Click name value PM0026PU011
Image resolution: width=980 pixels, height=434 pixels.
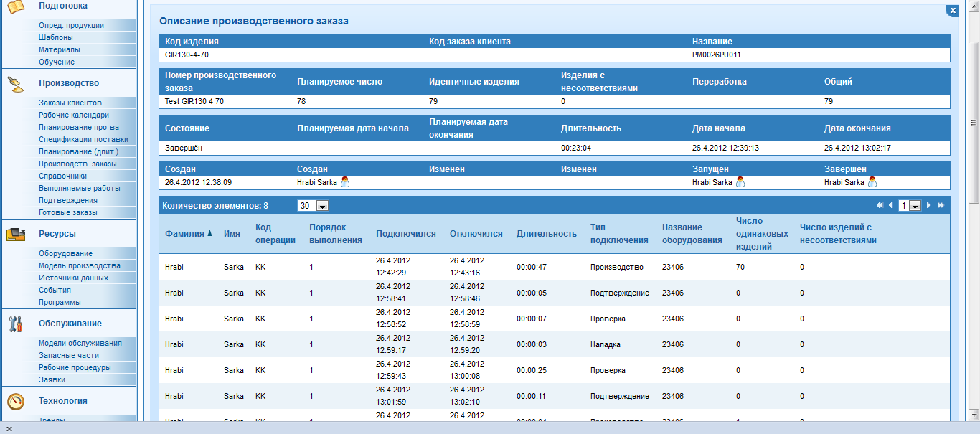(x=717, y=55)
